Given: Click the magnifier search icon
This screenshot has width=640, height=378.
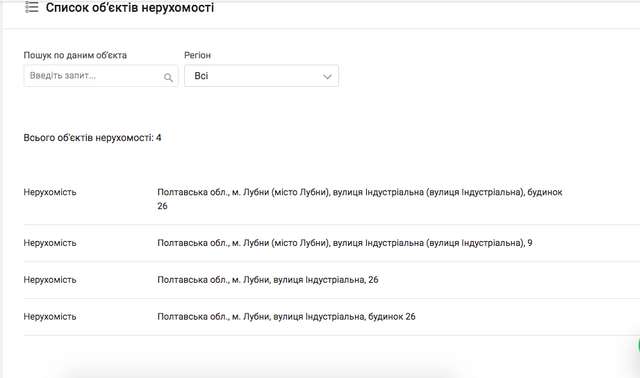Looking at the screenshot, I should pyautogui.click(x=168, y=77).
